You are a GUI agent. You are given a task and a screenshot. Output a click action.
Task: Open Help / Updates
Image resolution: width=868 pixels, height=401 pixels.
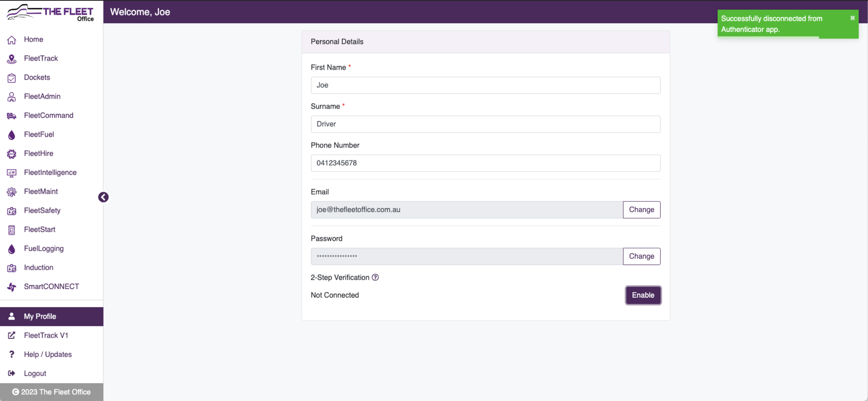click(48, 354)
